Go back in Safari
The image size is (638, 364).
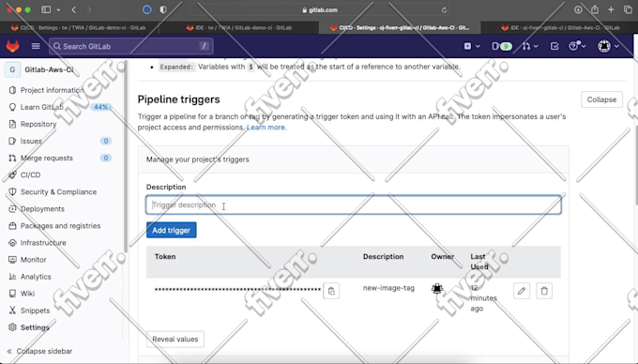coord(73,9)
